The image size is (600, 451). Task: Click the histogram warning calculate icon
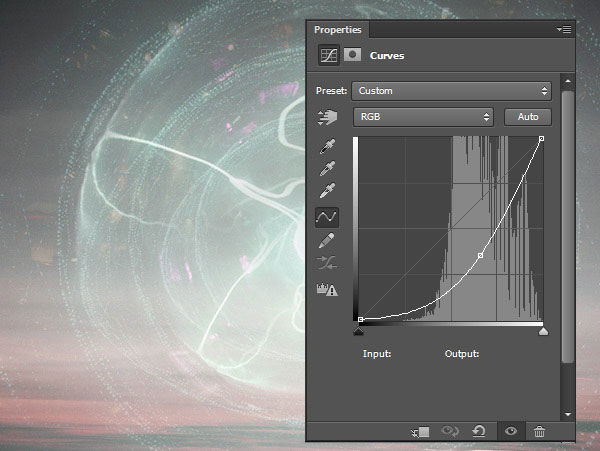click(x=327, y=290)
